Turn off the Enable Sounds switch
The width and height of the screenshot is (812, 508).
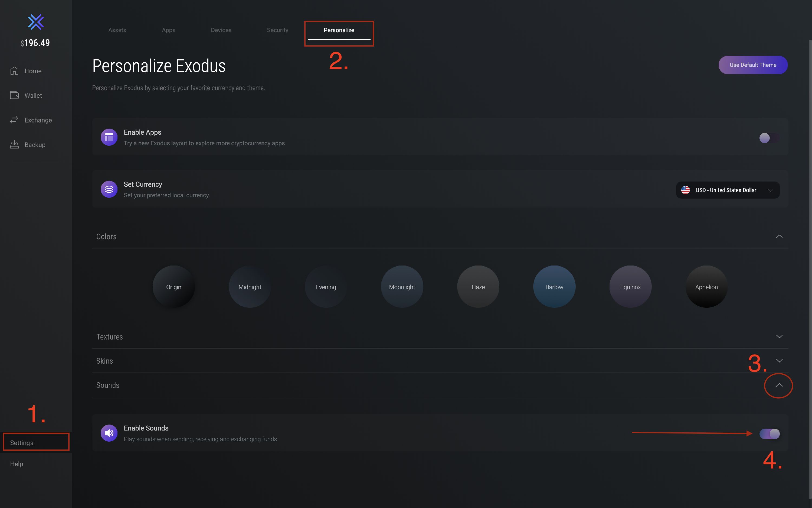[x=770, y=434]
